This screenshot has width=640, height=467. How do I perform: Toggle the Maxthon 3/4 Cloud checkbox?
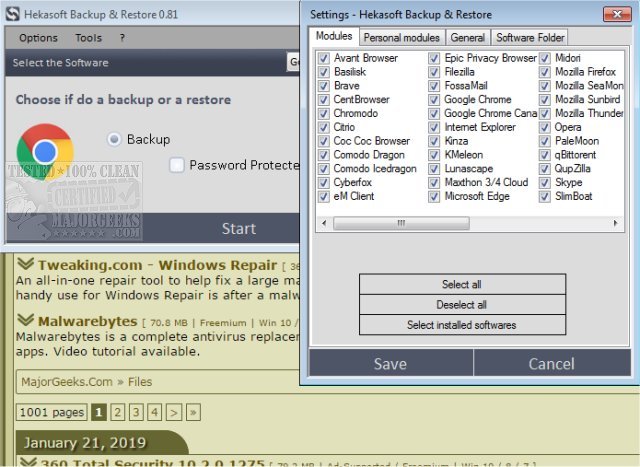434,182
